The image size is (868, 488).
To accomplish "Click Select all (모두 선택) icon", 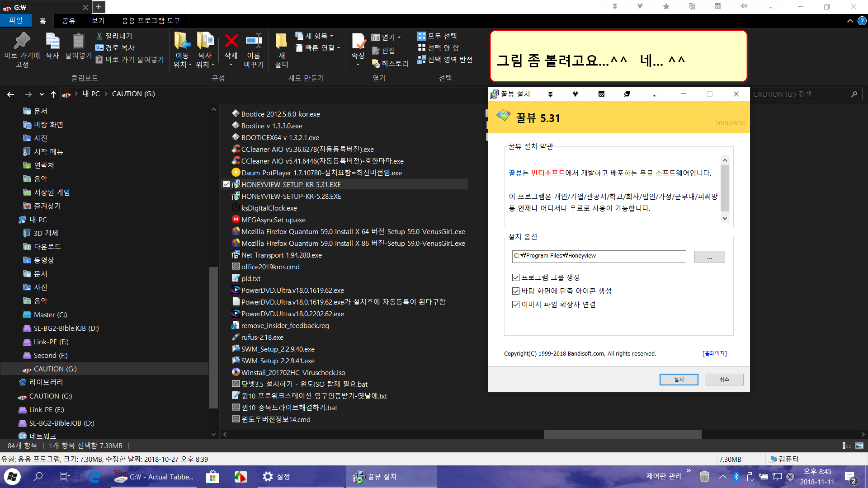I will pos(421,36).
